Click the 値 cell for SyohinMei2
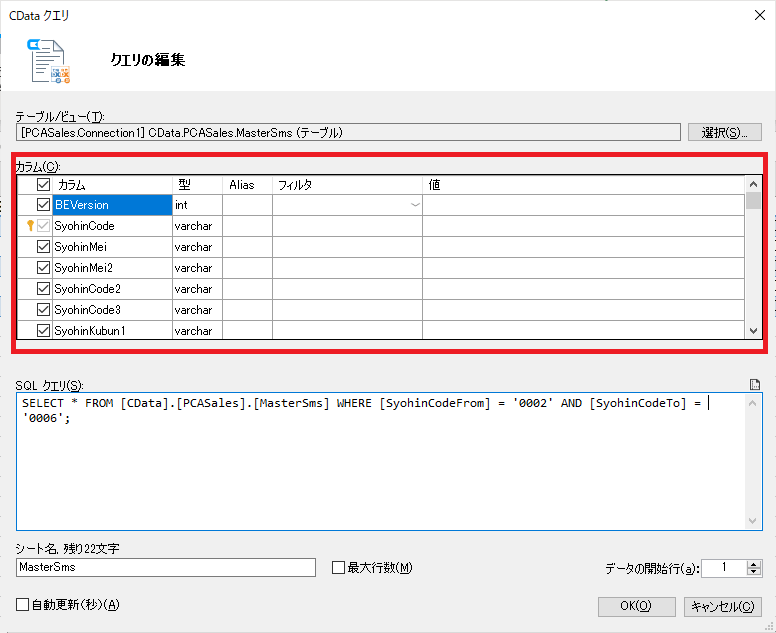The height and width of the screenshot is (633, 776). coord(583,268)
